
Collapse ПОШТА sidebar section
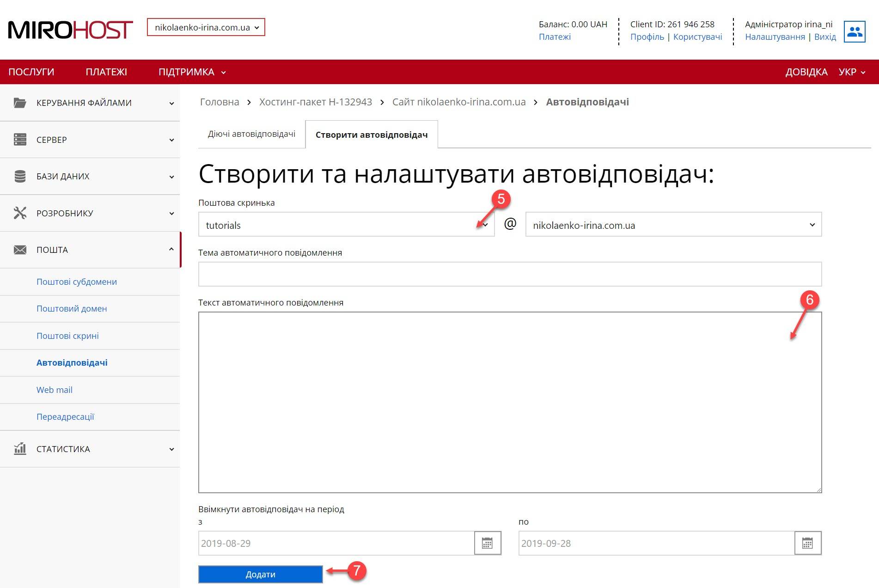coord(90,250)
